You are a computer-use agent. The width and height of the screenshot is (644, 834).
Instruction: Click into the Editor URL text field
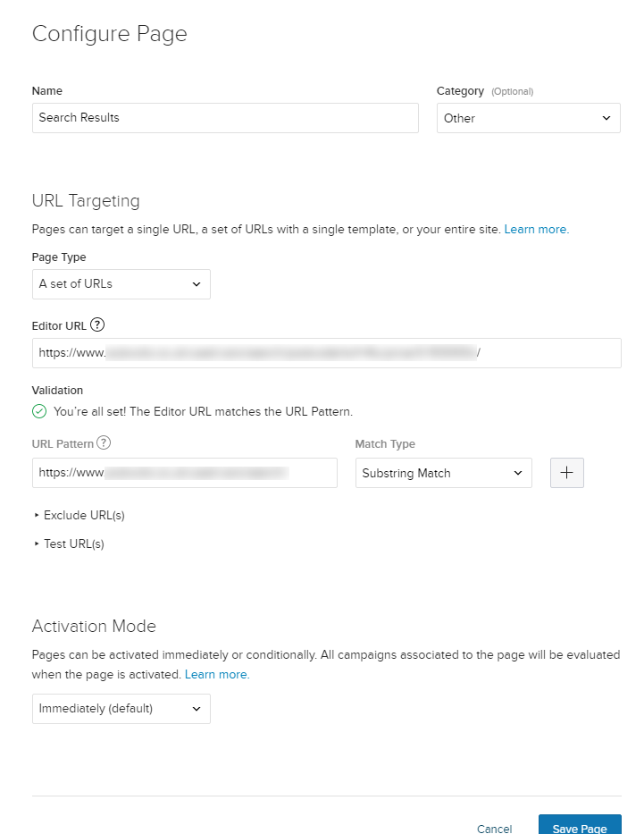326,353
